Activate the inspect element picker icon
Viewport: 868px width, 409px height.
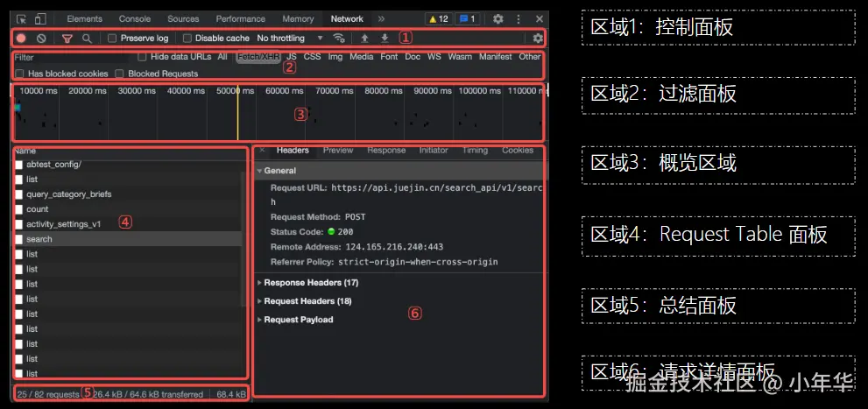point(22,19)
